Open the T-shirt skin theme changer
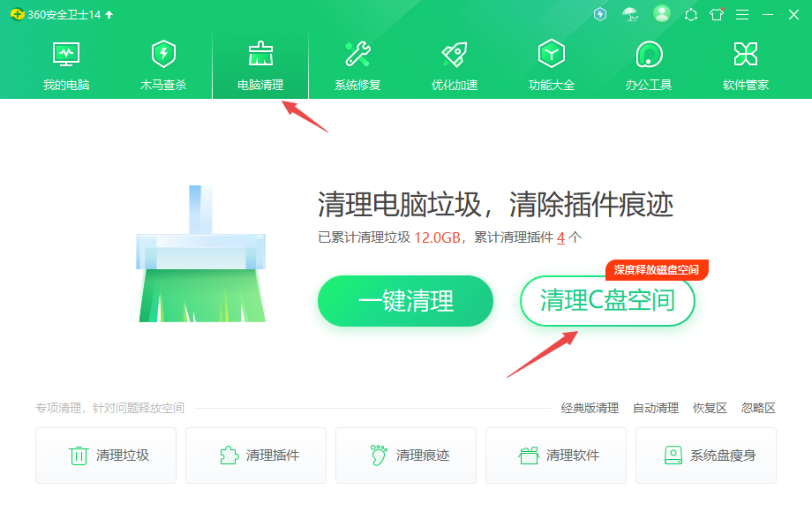Image resolution: width=812 pixels, height=512 pixels. pyautogui.click(x=715, y=14)
